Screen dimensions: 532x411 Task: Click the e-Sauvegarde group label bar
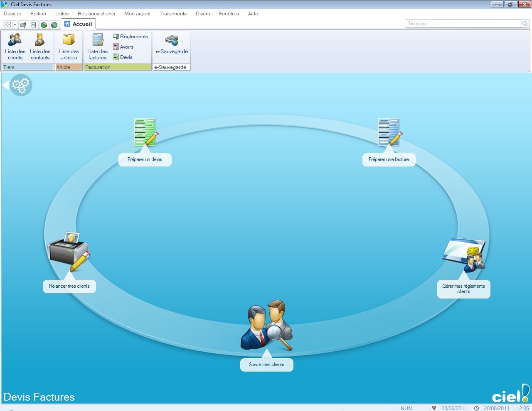172,67
